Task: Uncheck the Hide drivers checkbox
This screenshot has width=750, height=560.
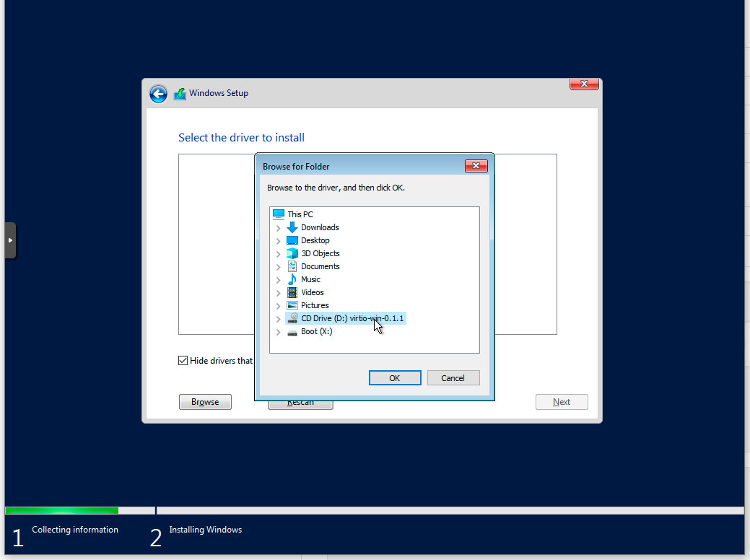Action: (x=183, y=360)
